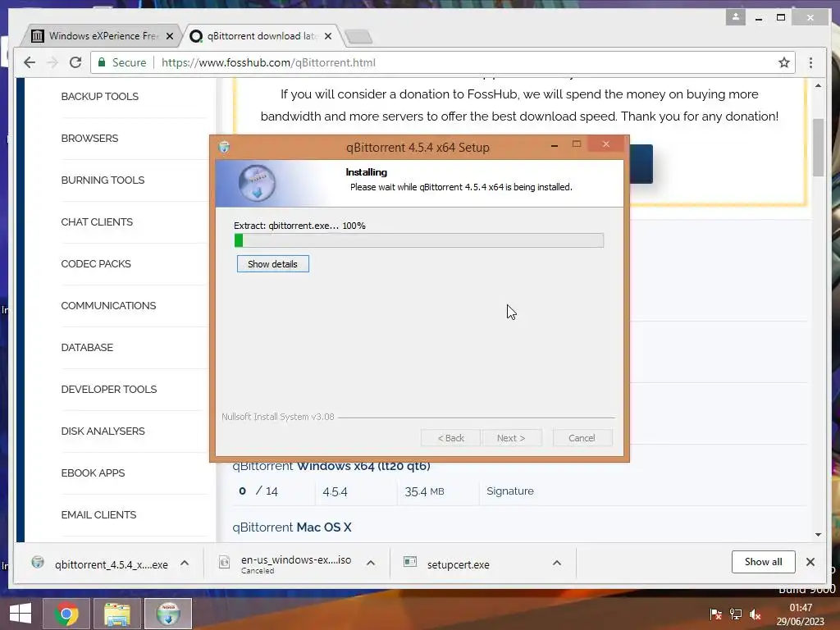Click canceled en-us_windows iso download
This screenshot has height=630, width=840.
tap(296, 564)
